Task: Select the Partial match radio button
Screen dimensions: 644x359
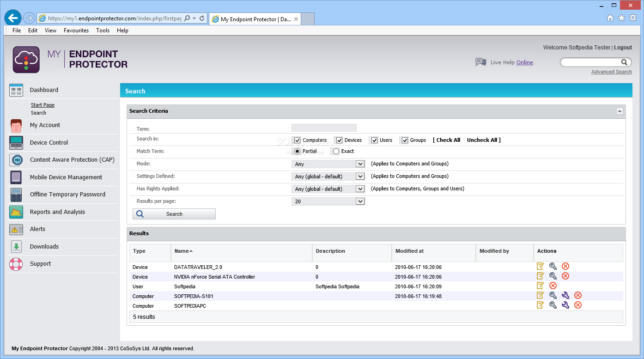Action: (298, 151)
